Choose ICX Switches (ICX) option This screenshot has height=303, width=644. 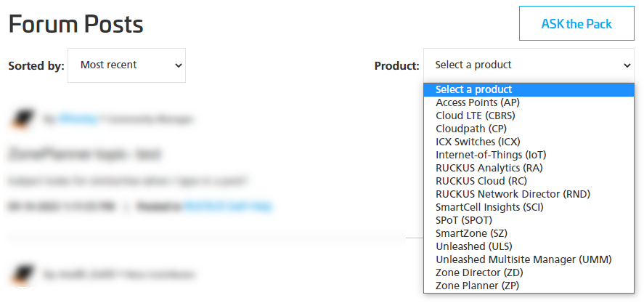[529, 142]
